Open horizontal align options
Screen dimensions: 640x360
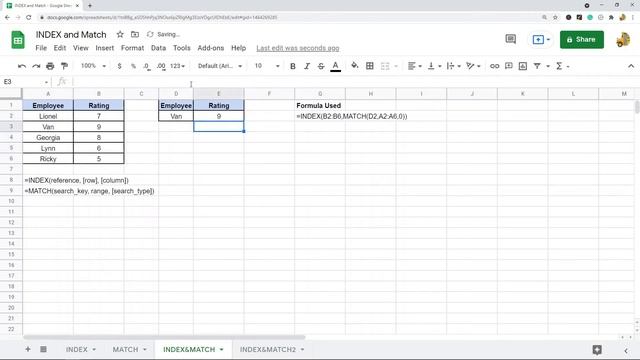point(415,66)
